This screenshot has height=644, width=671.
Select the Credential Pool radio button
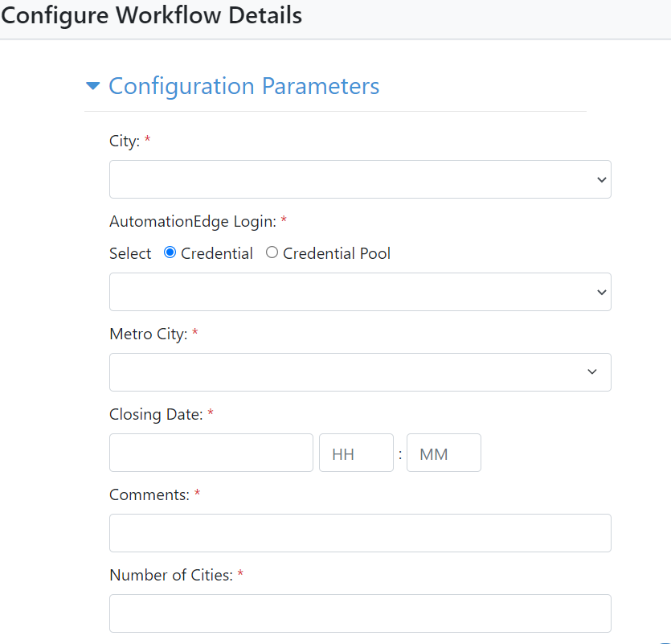tap(272, 252)
